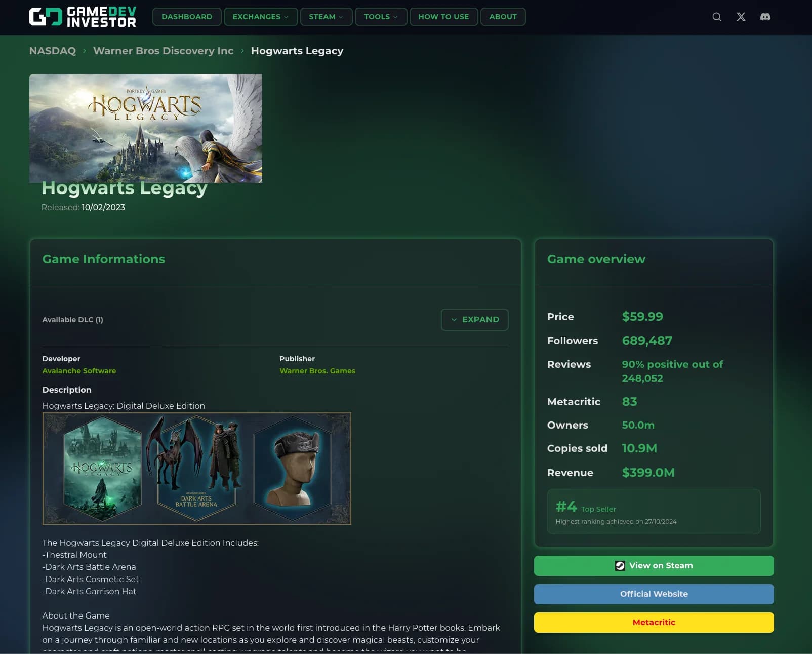This screenshot has width=812, height=654.
Task: Open the Tools dropdown
Action: coord(380,16)
